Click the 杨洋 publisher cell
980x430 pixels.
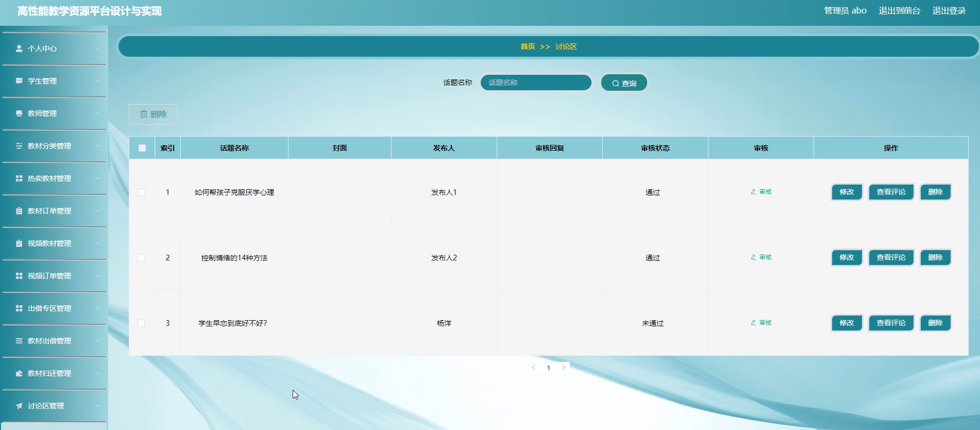[444, 323]
